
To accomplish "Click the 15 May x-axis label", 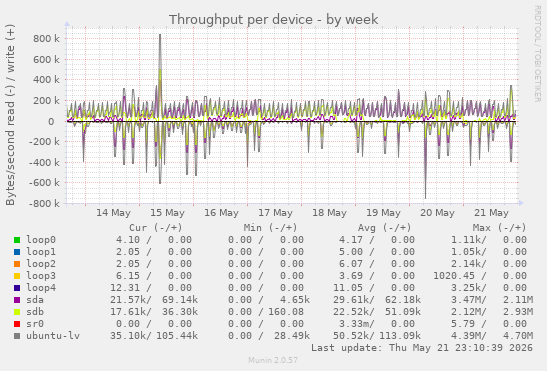I will tap(167, 213).
